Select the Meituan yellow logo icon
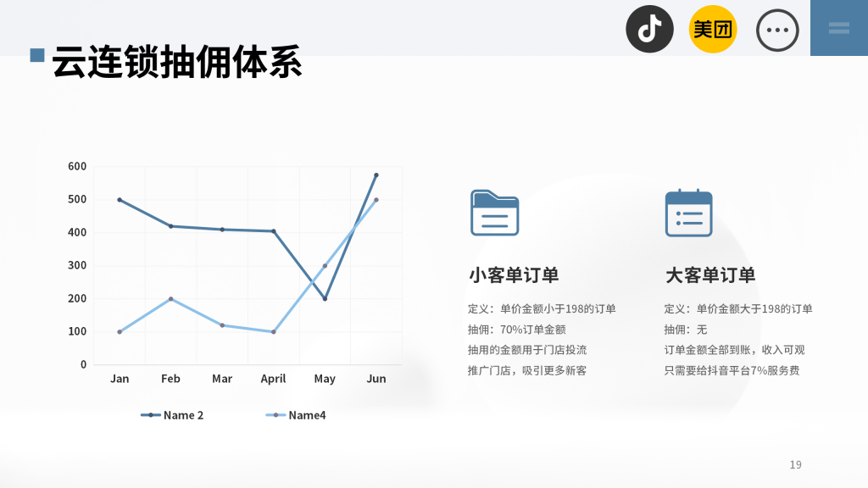 click(713, 29)
